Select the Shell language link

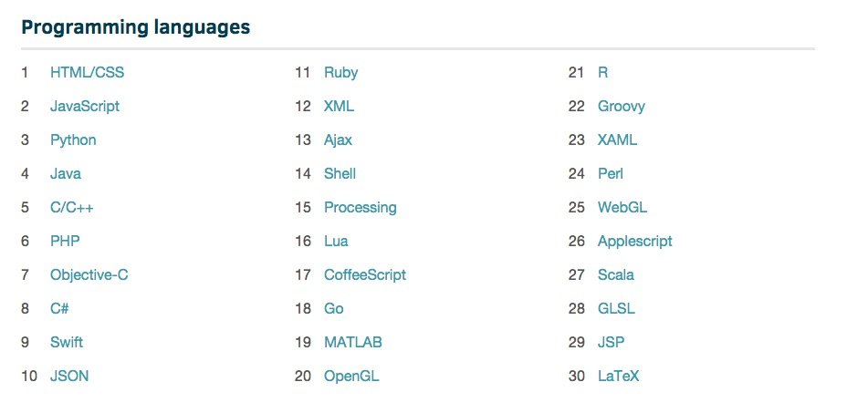340,173
